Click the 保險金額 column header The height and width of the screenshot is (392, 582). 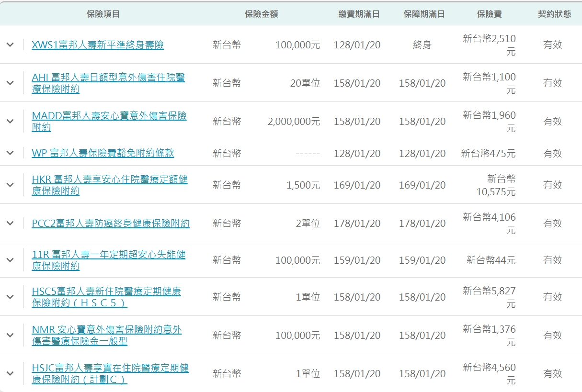pos(261,14)
